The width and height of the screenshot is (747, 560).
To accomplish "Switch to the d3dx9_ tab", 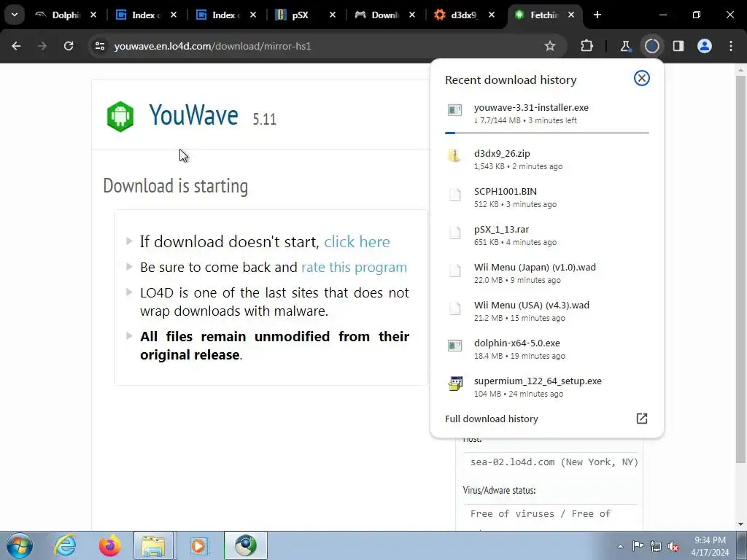I will pyautogui.click(x=465, y=15).
